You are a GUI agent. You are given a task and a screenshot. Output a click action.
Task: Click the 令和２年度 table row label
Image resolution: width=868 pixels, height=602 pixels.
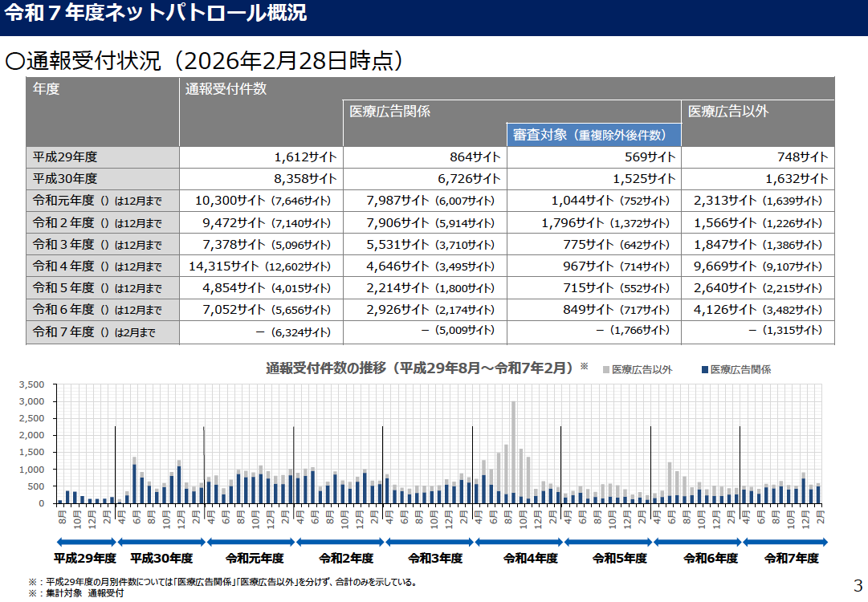[x=103, y=222]
